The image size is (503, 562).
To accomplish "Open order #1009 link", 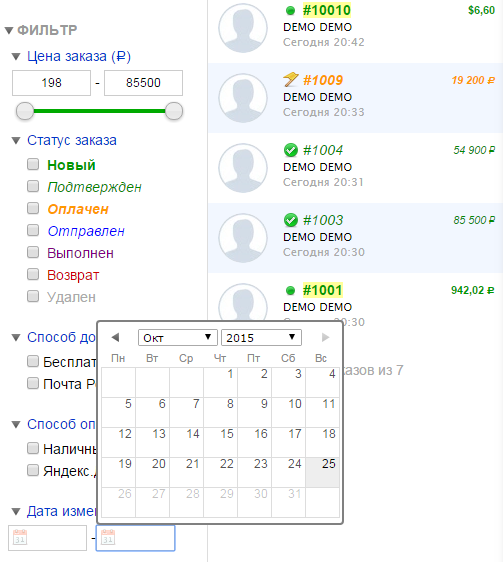I will [323, 80].
